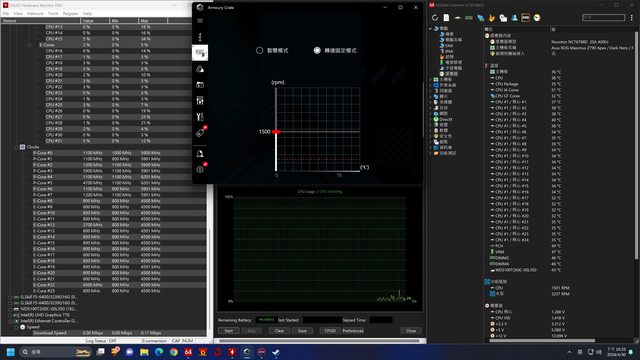This screenshot has width=640, height=360.
Task: Open Armoury Crate hamburger menu
Action: [200, 21]
